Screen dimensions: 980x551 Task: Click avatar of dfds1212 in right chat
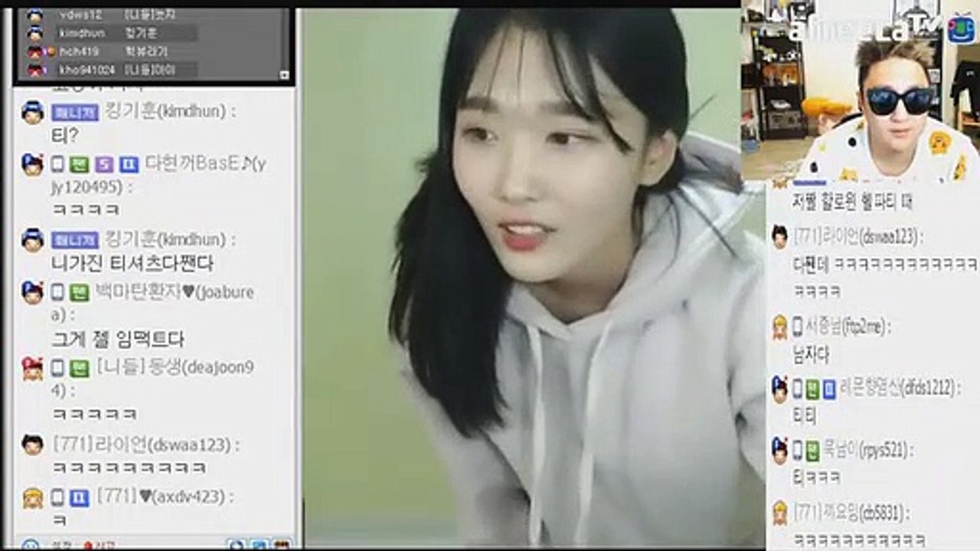(779, 389)
